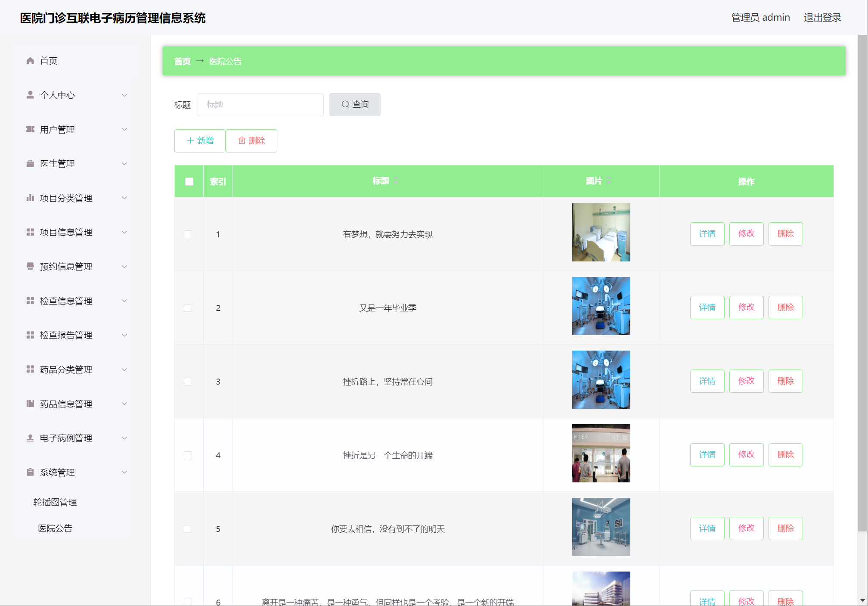
Task: Expand the 药品信息管理 chevron
Action: point(124,404)
